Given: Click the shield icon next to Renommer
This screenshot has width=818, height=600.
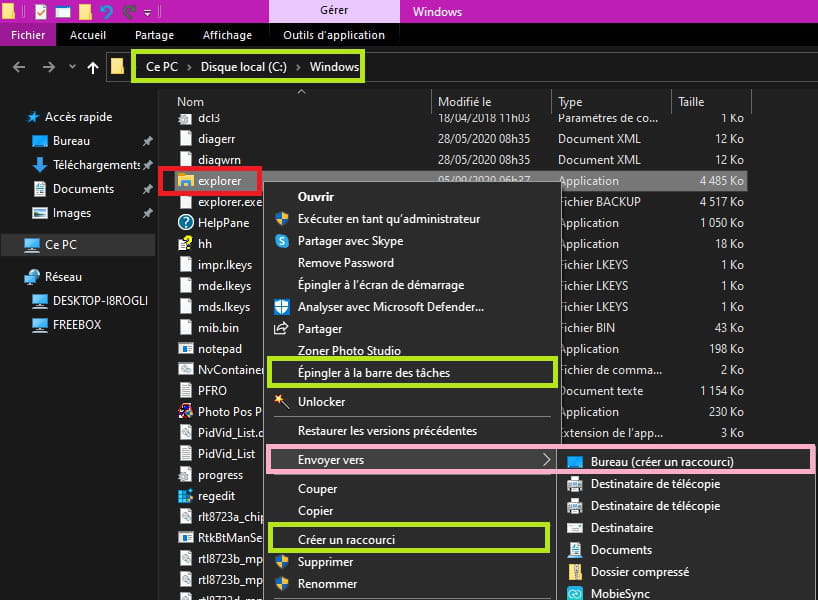Looking at the screenshot, I should coord(282,584).
